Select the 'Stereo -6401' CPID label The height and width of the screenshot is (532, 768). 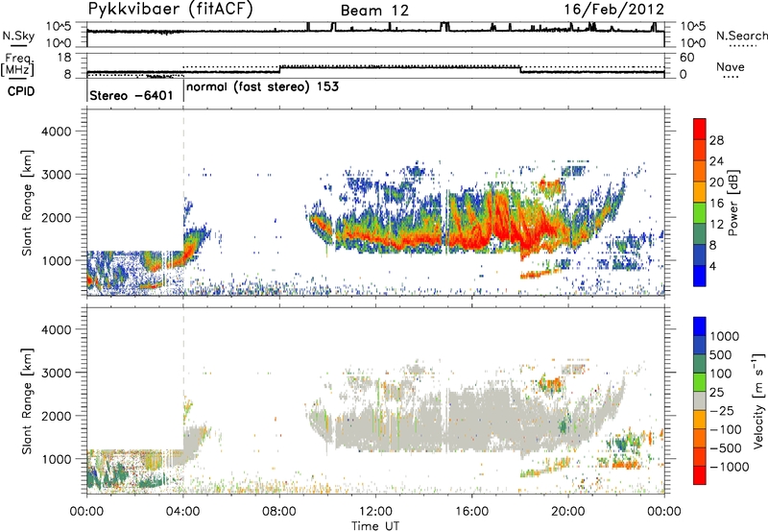click(x=132, y=95)
